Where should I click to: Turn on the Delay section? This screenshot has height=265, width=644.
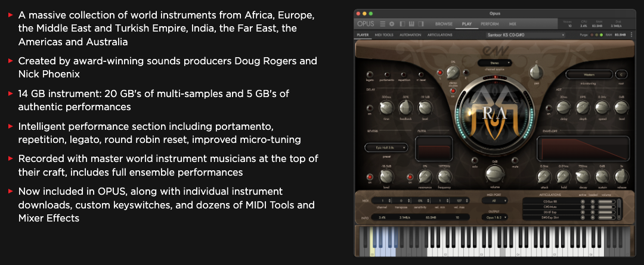370,108
